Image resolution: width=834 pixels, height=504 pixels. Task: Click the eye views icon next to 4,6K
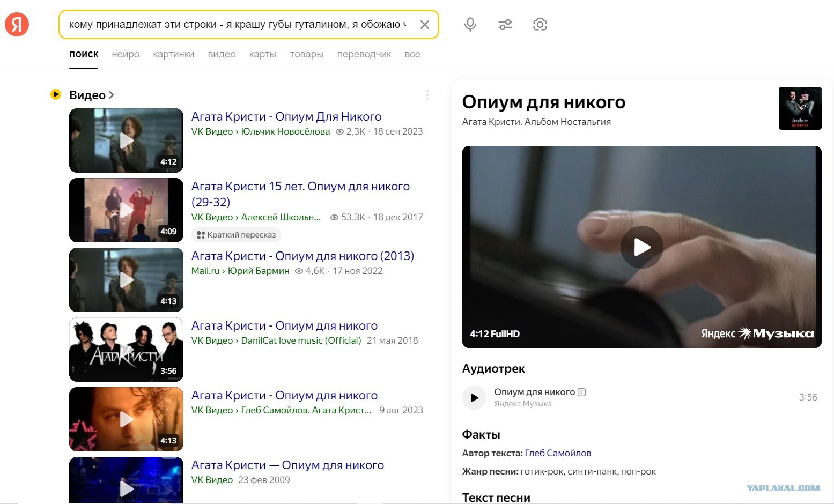[x=299, y=271]
